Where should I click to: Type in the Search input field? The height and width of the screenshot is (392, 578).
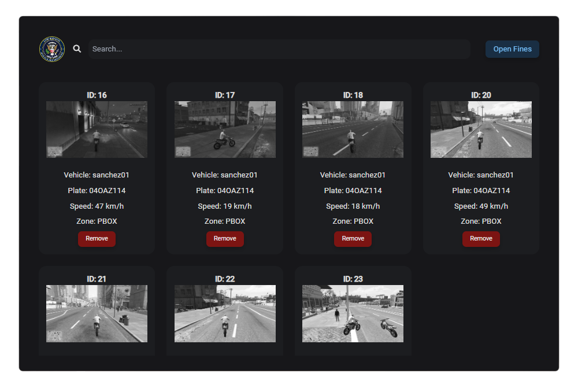pyautogui.click(x=279, y=49)
